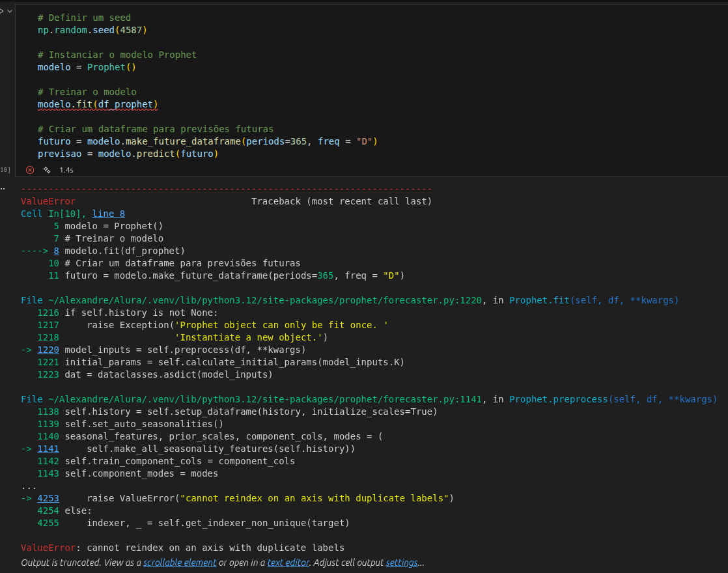Click the Prophet.fit(self, df, **kwargs) signature
Viewport: 728px width, 573px height.
(594, 300)
